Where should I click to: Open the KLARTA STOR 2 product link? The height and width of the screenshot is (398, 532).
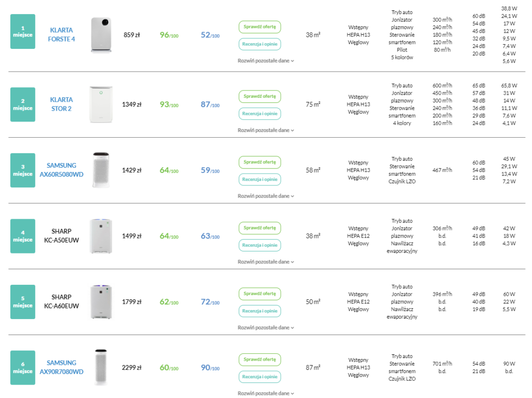point(61,104)
